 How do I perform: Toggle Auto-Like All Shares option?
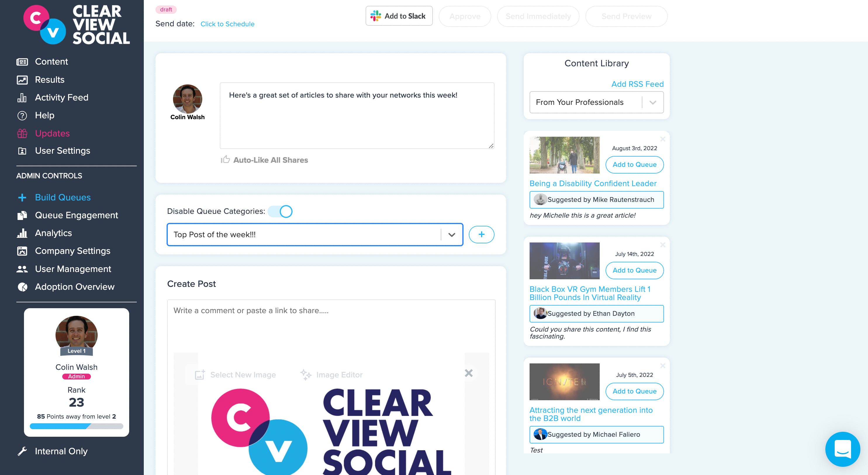click(264, 160)
